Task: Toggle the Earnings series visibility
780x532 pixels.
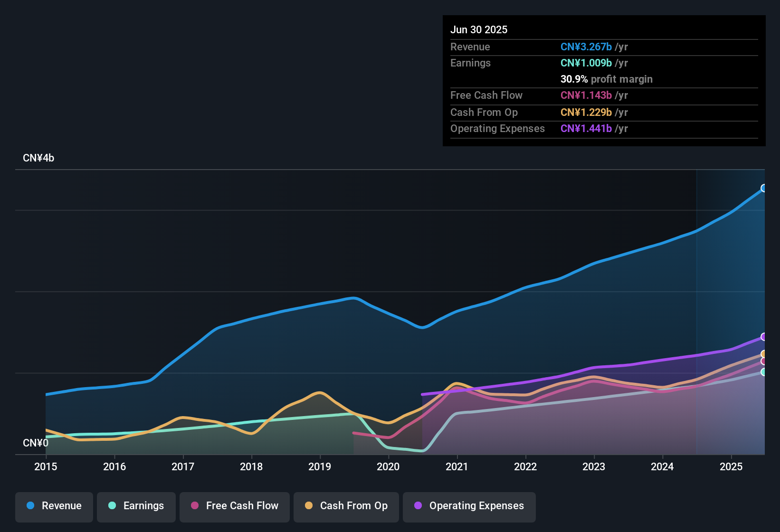Action: [136, 506]
